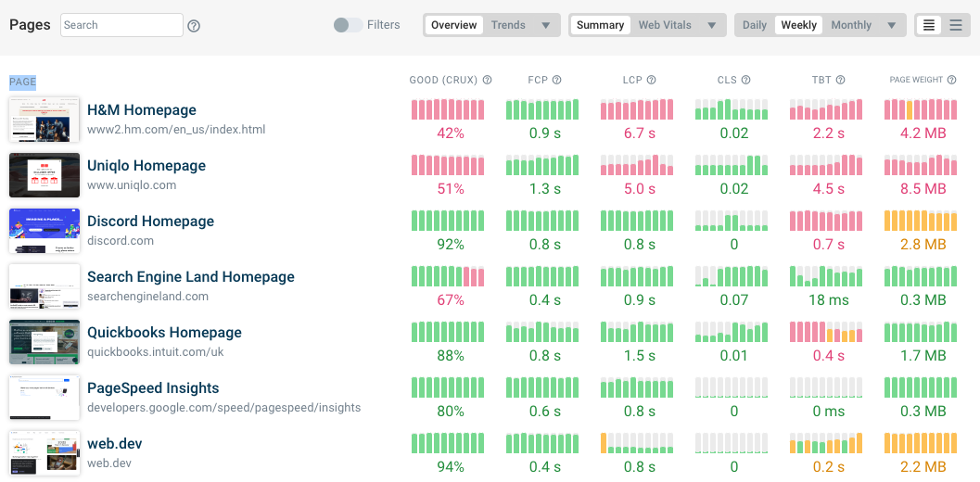Viewport: 980px width, 482px height.
Task: Click the searchengineland.com URL text
Action: tap(148, 297)
